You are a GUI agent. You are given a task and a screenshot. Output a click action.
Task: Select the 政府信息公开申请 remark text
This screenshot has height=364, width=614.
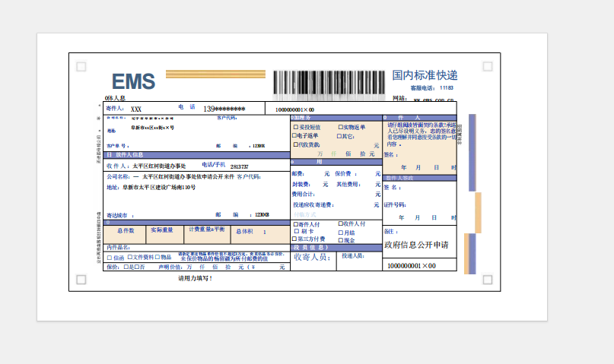[x=416, y=245]
